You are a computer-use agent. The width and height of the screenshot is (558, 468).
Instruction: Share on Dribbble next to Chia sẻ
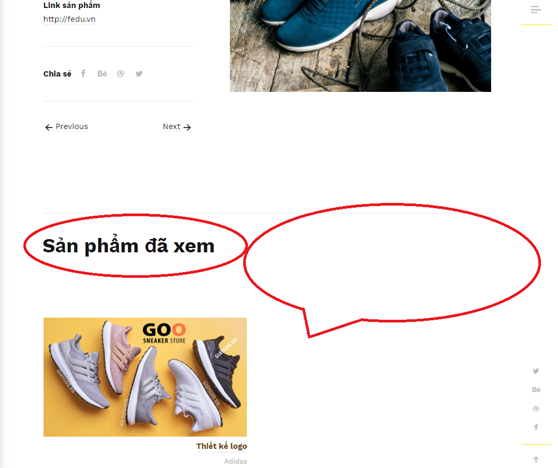(121, 74)
